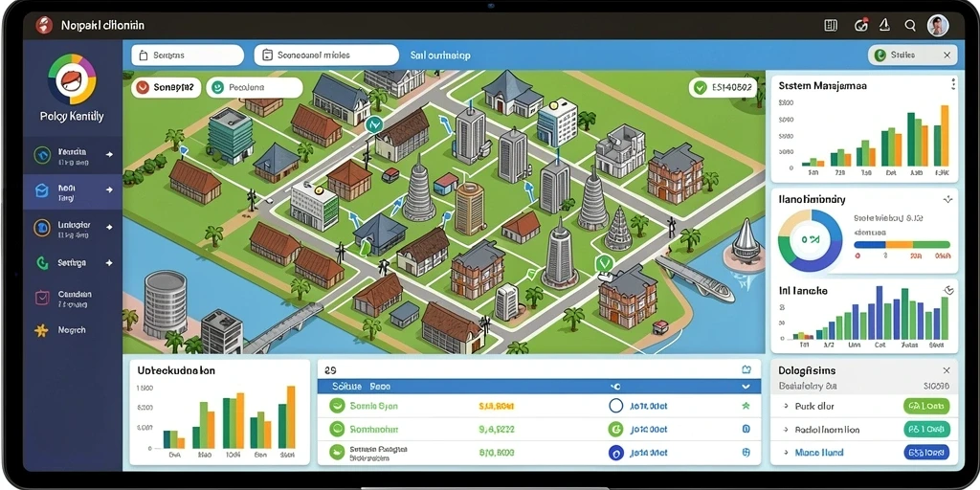Open the three-dot menu on System Management panel
Viewport: 980px width, 490px height.
[952, 84]
